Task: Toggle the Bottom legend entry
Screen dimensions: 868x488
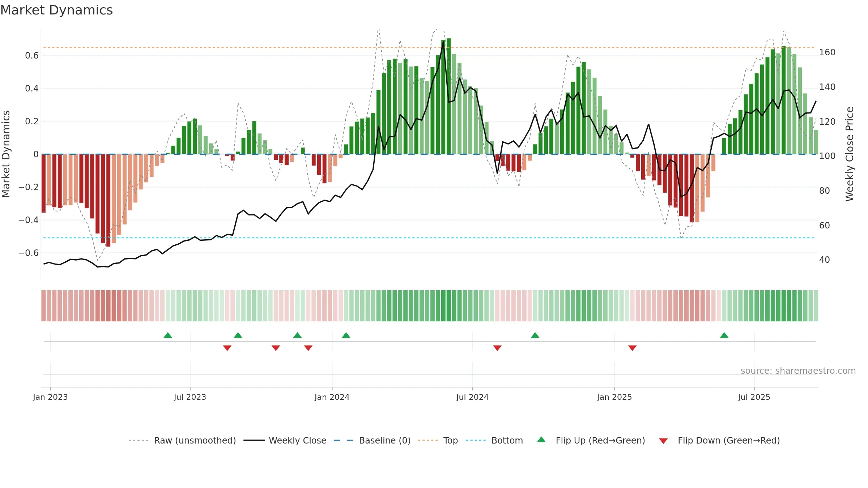Action: pos(494,440)
